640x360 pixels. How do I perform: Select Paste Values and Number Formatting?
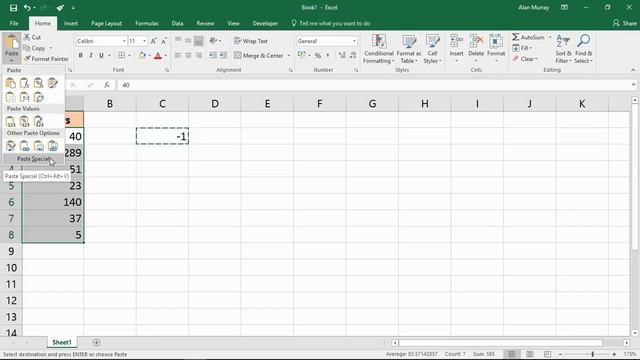coord(24,122)
